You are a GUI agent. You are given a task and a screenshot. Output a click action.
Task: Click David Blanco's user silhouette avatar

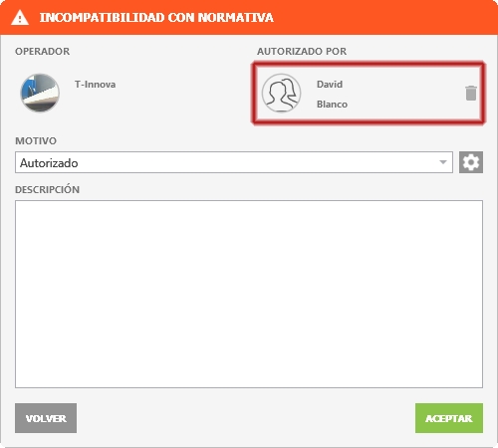281,93
